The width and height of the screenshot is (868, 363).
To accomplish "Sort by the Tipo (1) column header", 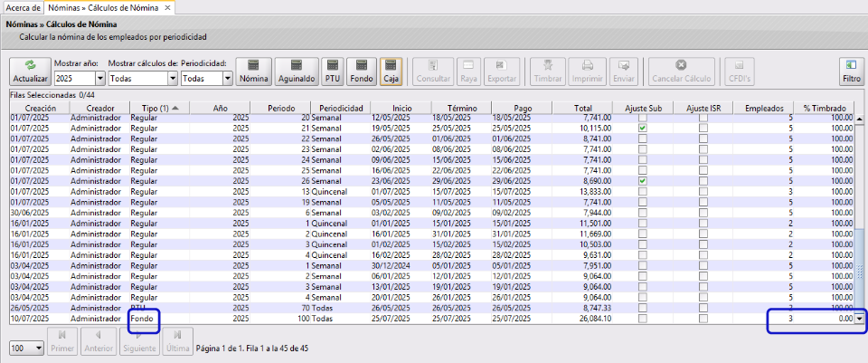I will [159, 108].
